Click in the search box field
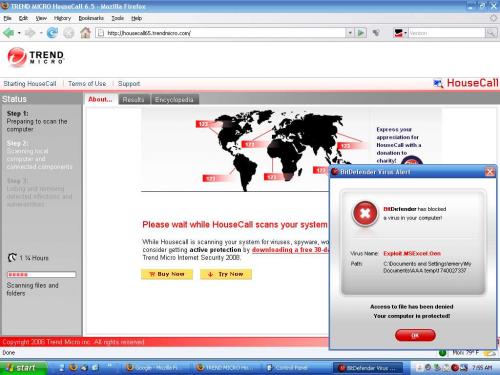 pyautogui.click(x=446, y=33)
